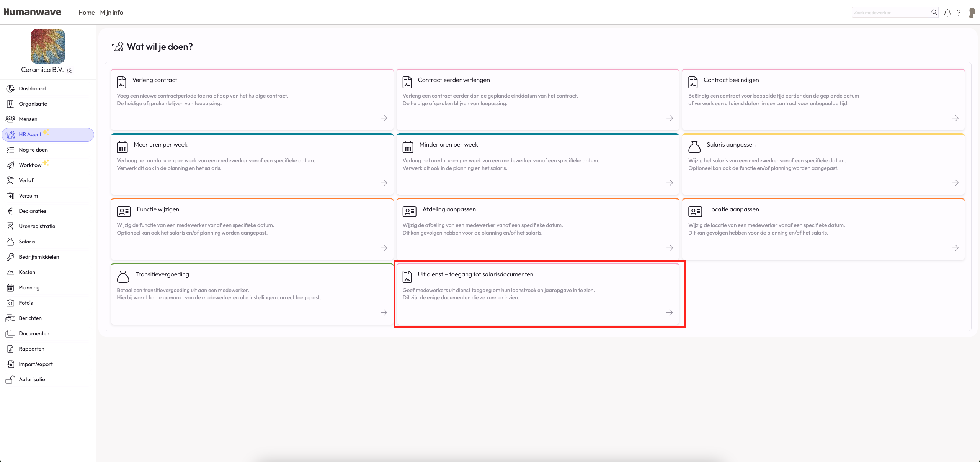Select HR Agent in the sidebar
This screenshot has width=980, height=462.
click(30, 134)
